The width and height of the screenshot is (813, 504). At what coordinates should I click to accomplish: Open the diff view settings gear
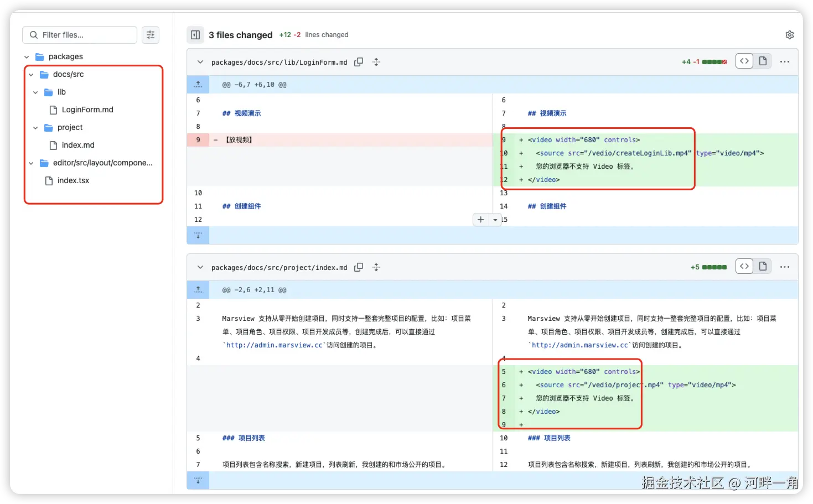coord(790,35)
